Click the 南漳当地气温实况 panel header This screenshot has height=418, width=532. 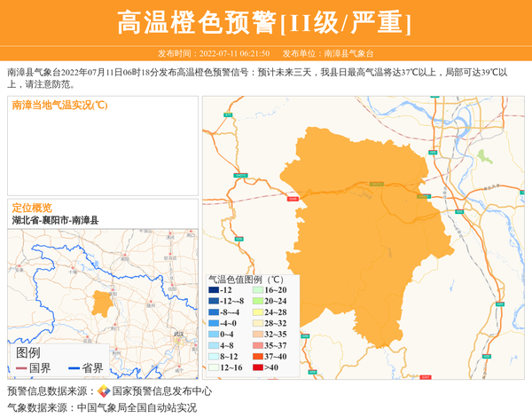59,105
